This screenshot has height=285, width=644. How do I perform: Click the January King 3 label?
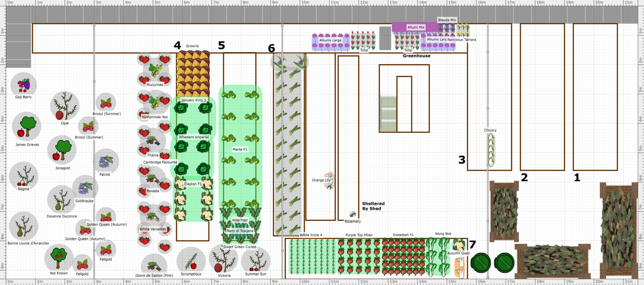[193, 100]
